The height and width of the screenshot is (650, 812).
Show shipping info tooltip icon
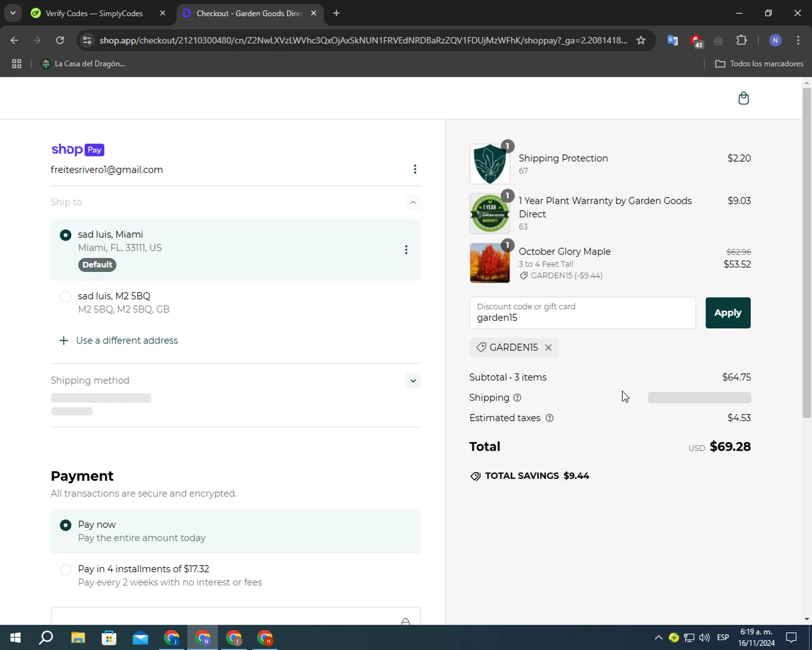tap(517, 398)
